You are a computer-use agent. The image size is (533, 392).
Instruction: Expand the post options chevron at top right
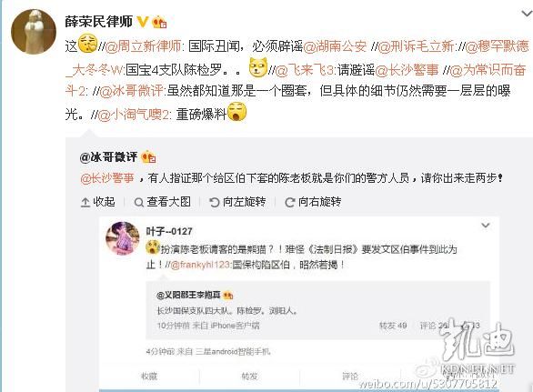coord(527,14)
